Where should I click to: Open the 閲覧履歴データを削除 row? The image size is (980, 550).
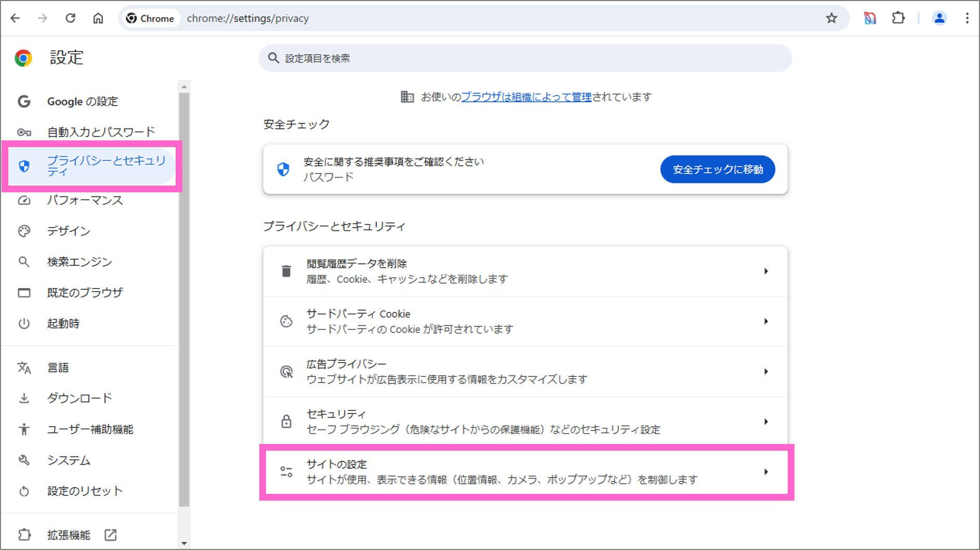pyautogui.click(x=525, y=271)
